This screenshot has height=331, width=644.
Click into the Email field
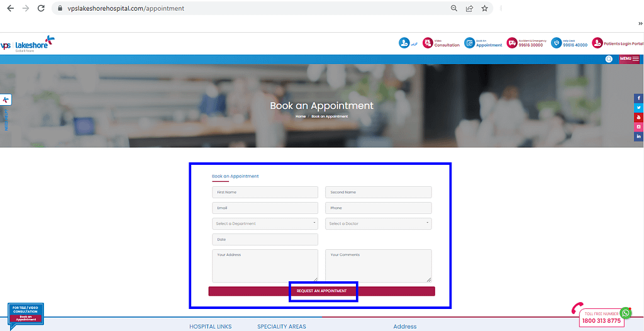tap(265, 208)
